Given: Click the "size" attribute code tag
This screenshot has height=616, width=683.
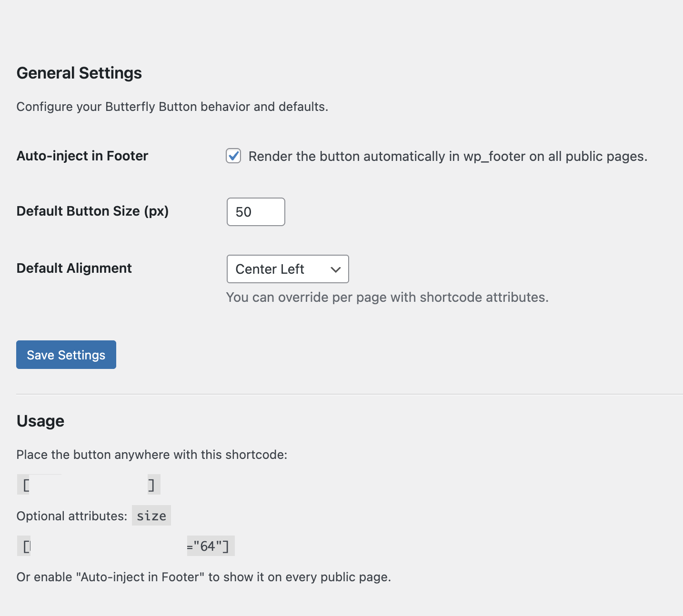Looking at the screenshot, I should 151,516.
